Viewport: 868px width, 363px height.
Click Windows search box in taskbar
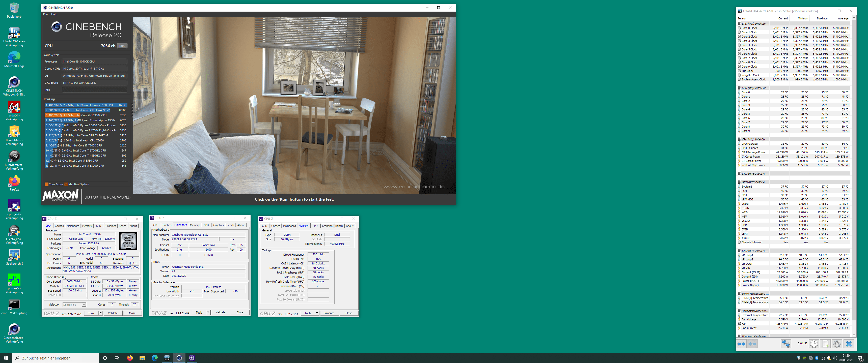click(x=56, y=358)
